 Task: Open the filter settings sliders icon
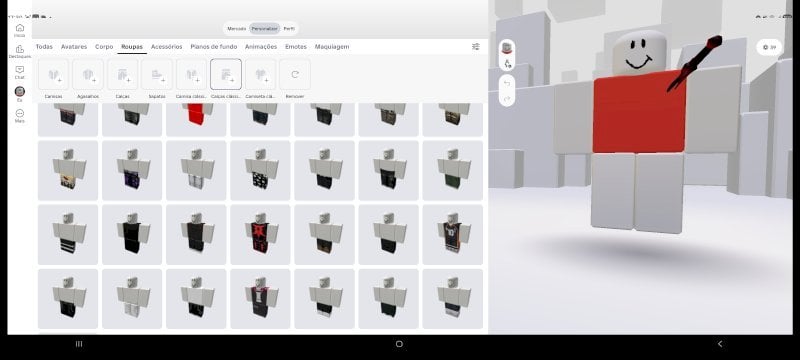pyautogui.click(x=476, y=46)
